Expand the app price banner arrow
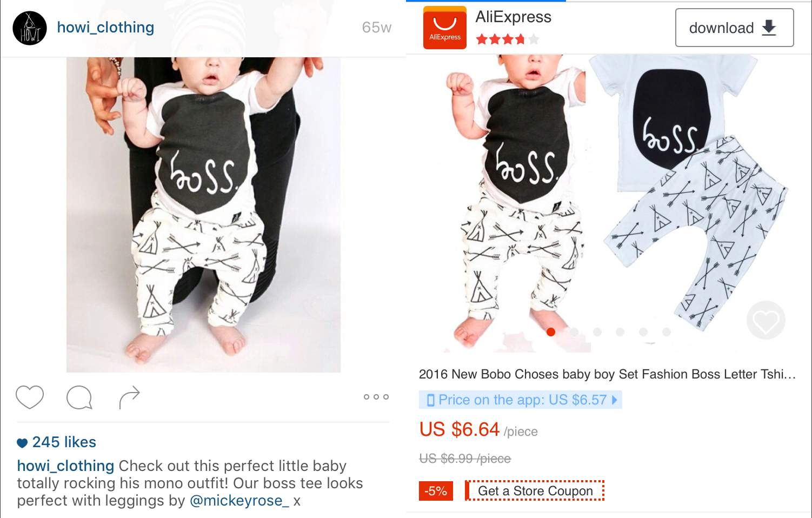812x518 pixels. pos(615,400)
